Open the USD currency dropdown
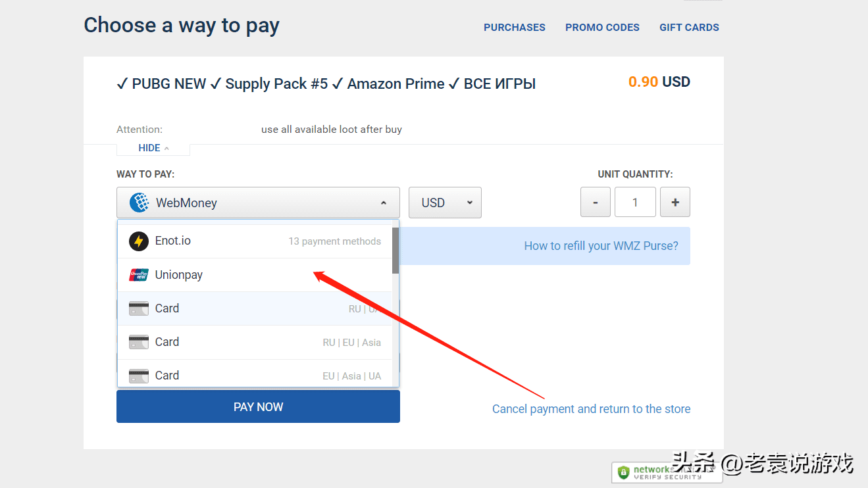Viewport: 868px width, 488px height. [445, 203]
